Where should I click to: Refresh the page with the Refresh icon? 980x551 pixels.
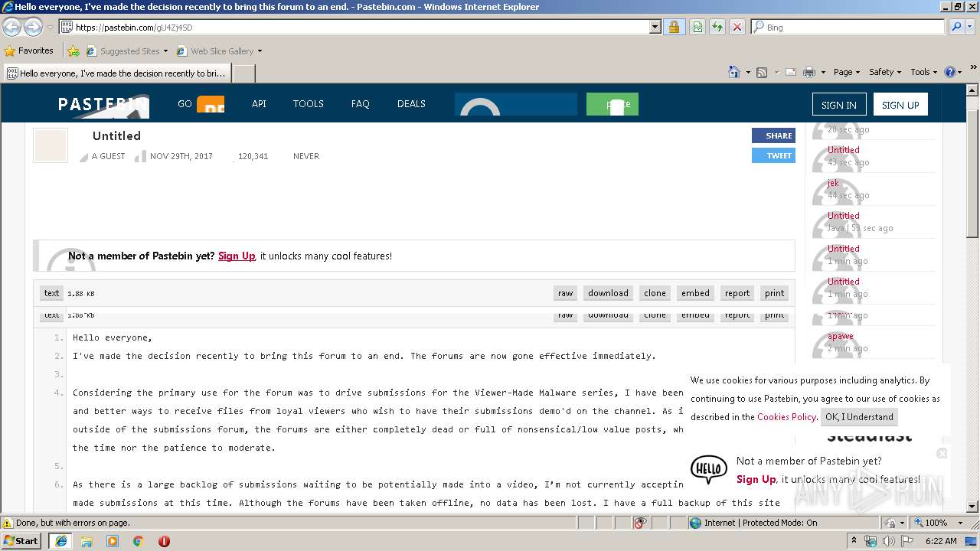[717, 27]
